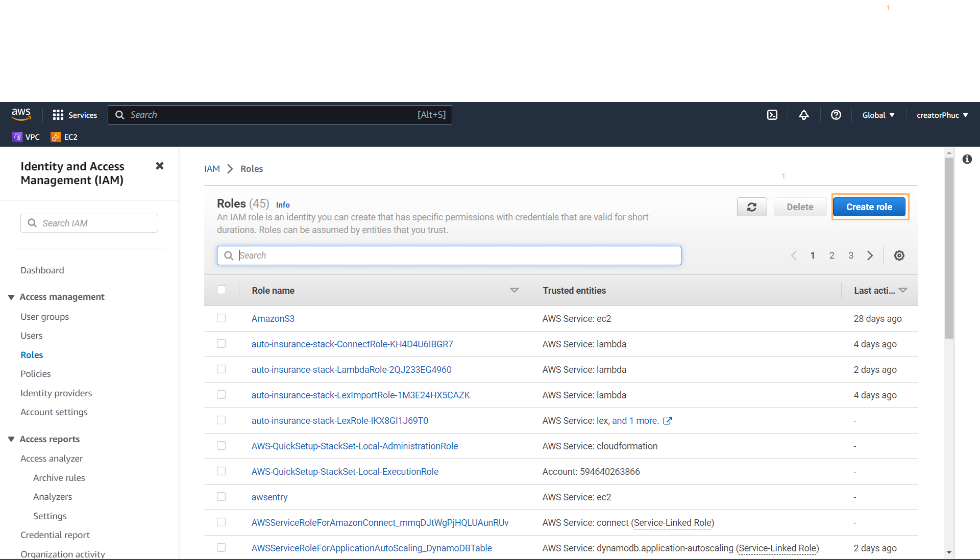Open Archive rules in the sidebar

[x=59, y=478]
